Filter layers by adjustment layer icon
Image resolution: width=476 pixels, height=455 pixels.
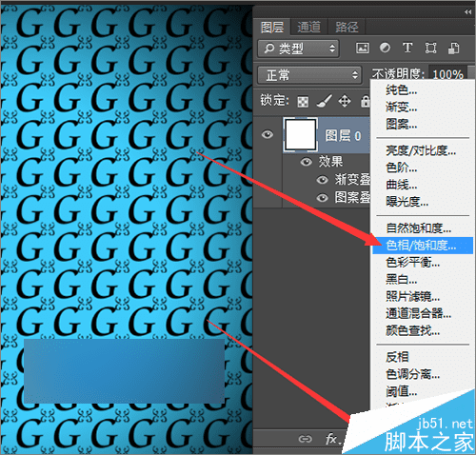pos(385,48)
